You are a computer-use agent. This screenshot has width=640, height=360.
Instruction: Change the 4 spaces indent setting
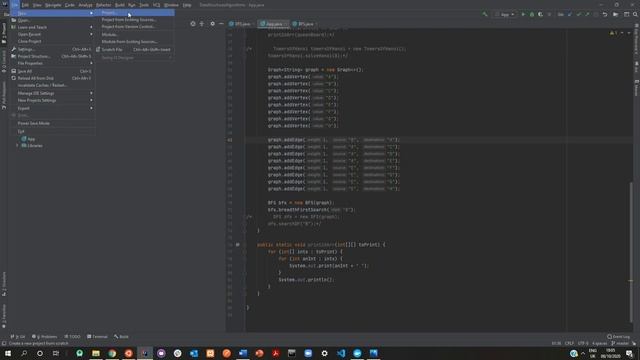tap(600, 343)
